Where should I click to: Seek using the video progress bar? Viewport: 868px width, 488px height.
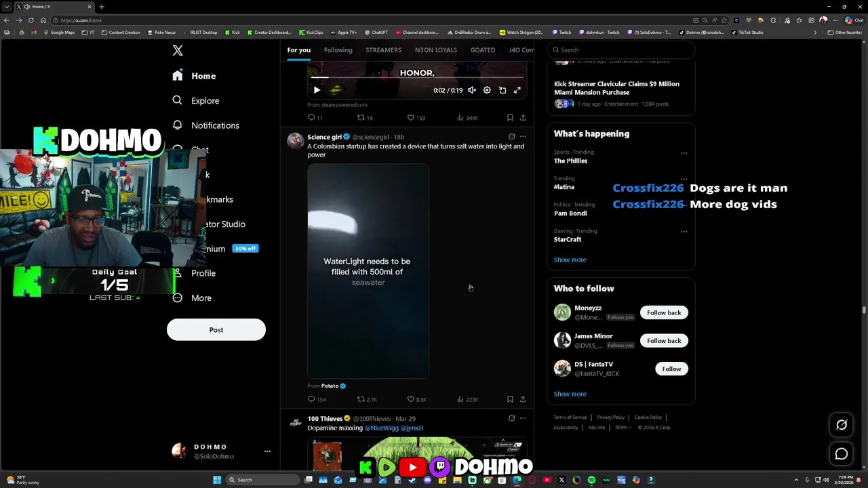click(x=417, y=78)
